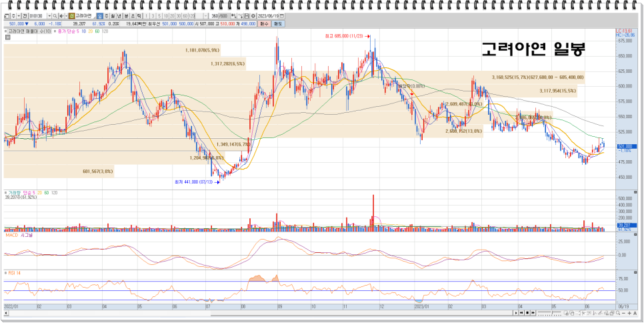Click the play button in bottom playback bar

coord(516,313)
